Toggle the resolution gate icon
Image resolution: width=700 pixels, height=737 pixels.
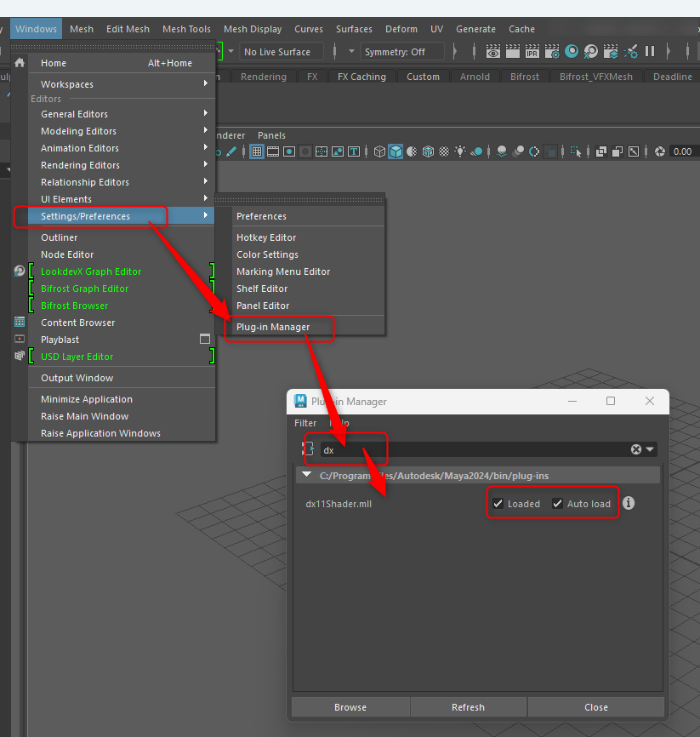pyautogui.click(x=289, y=151)
